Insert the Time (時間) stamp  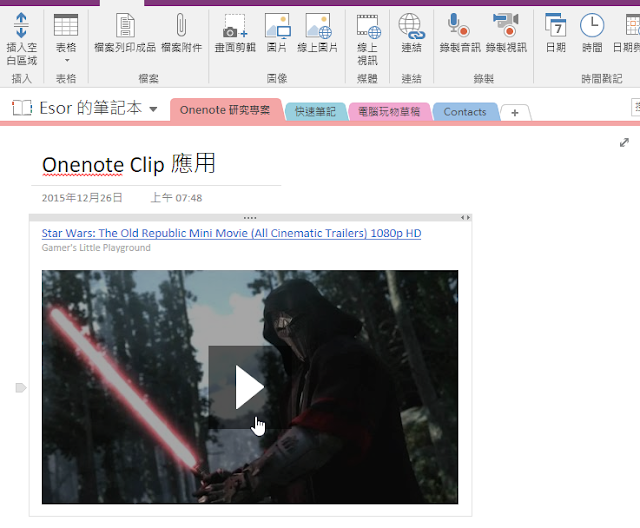(x=592, y=25)
